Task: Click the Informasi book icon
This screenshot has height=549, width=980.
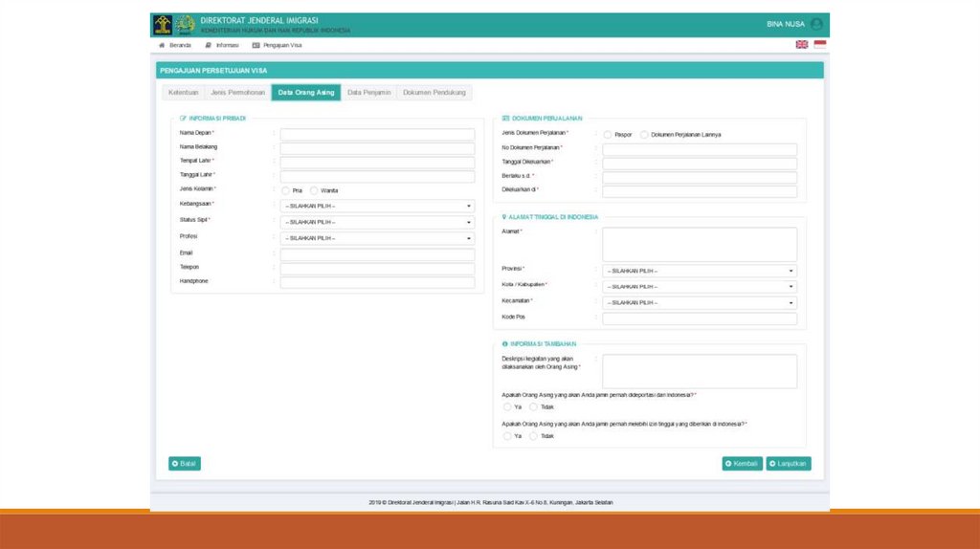Action: 208,45
